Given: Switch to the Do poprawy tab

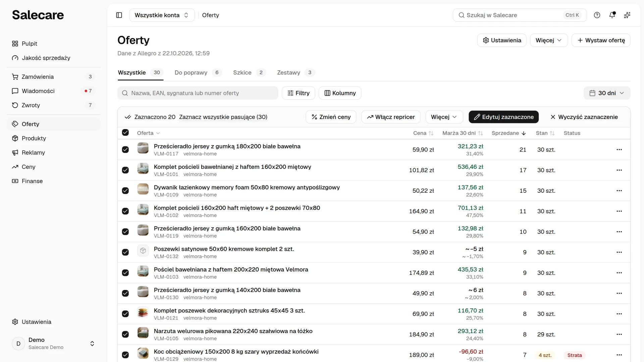Looking at the screenshot, I should coord(198,72).
